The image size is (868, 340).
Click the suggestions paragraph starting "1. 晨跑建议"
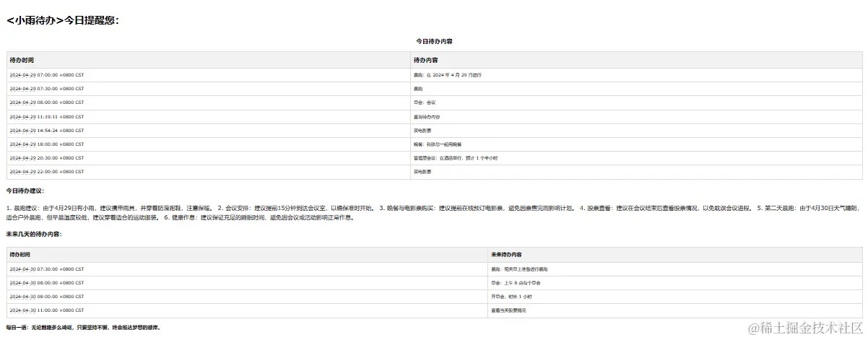[433, 212]
